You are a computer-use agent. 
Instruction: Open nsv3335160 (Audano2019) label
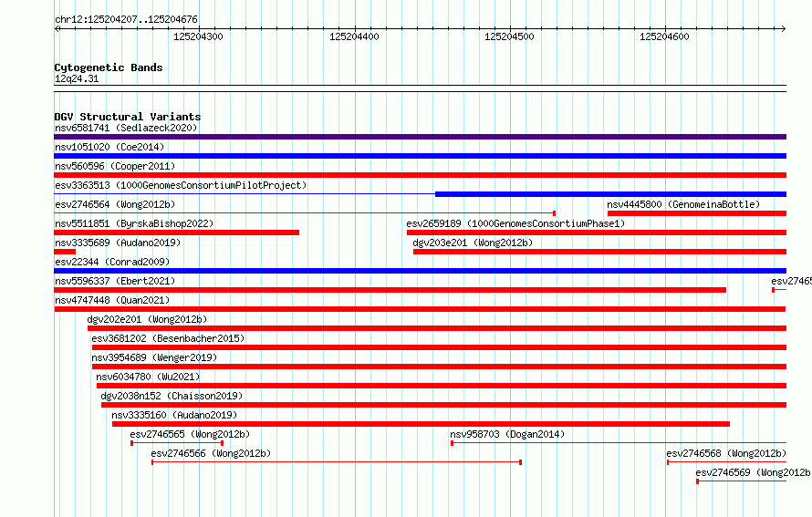pos(174,415)
